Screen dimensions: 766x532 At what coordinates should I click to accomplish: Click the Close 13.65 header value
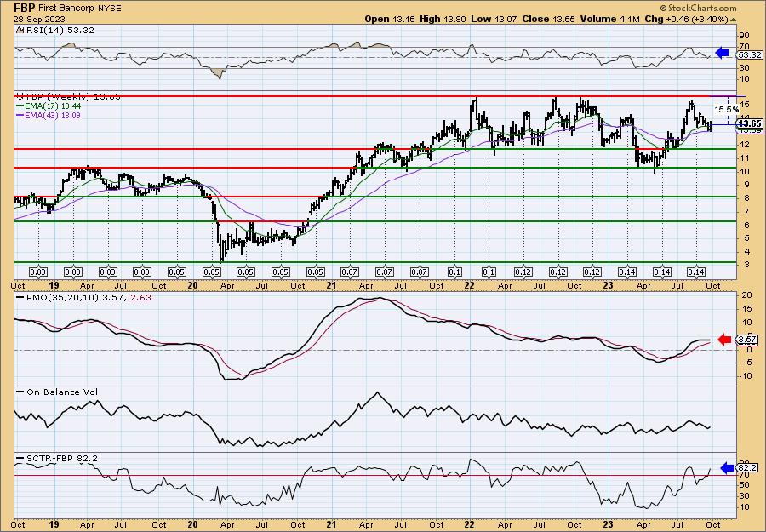(x=548, y=19)
